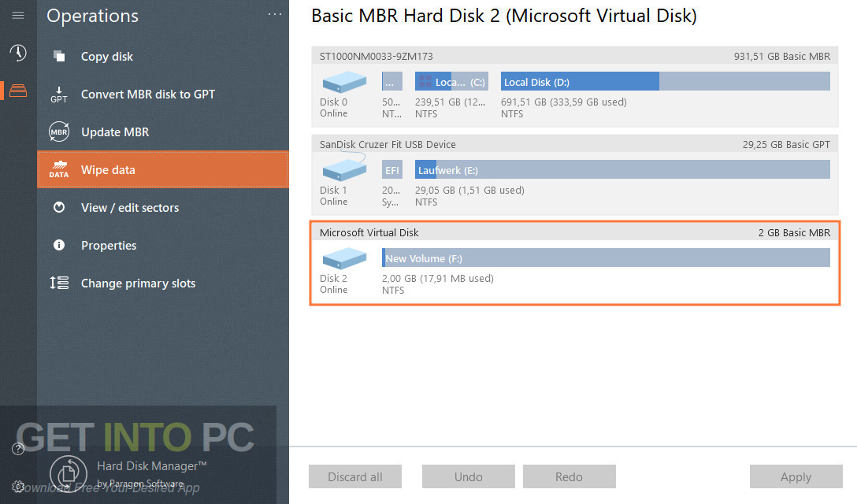857x504 pixels.
Task: Select the New Volume (F:) partition
Action: 607,258
